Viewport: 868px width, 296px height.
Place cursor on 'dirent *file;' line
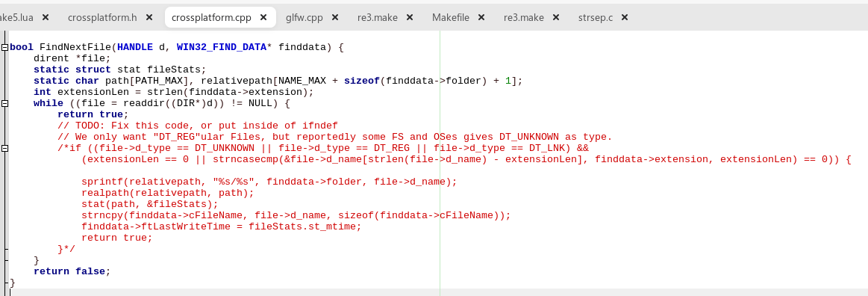click(x=72, y=59)
